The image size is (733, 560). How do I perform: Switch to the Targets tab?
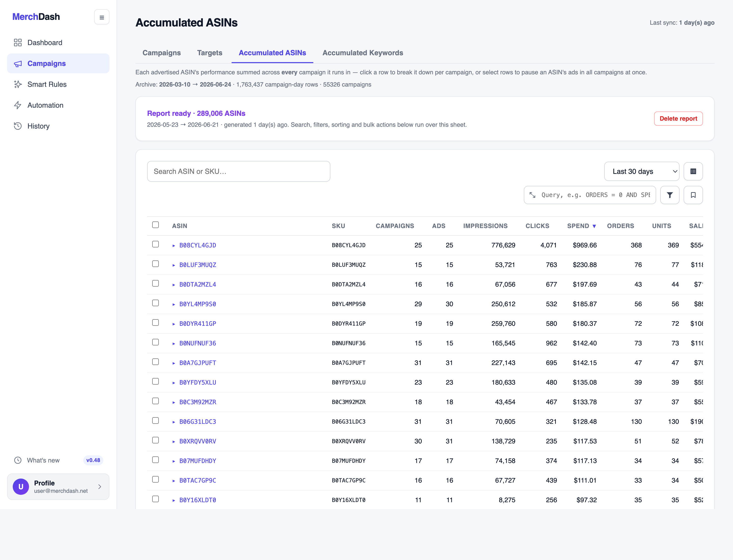210,53
